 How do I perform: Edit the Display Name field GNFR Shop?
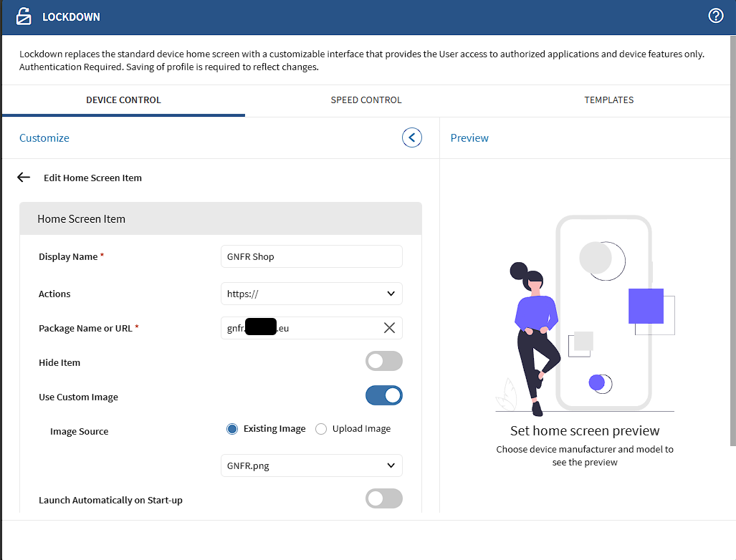tap(312, 256)
